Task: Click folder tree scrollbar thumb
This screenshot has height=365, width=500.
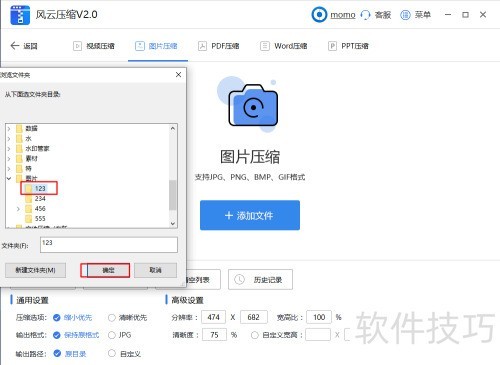Action: coord(172,195)
